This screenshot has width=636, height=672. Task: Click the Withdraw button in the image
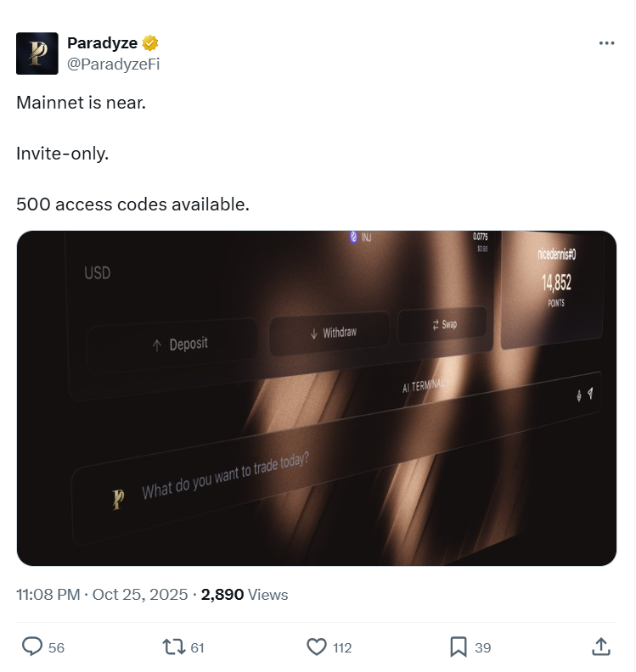pos(332,333)
